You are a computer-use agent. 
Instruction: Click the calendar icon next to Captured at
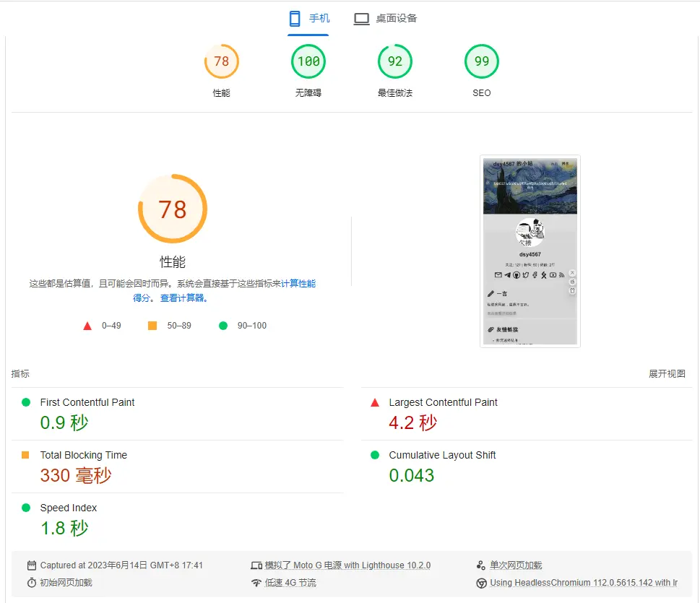(32, 565)
